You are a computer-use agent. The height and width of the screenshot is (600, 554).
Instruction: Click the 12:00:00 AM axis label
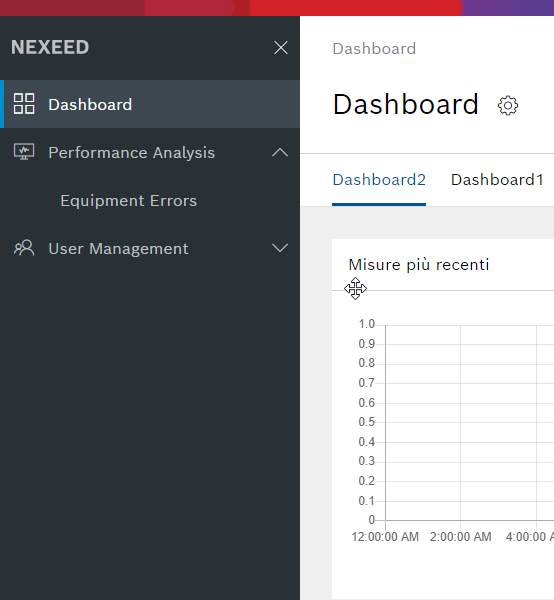pyautogui.click(x=385, y=536)
